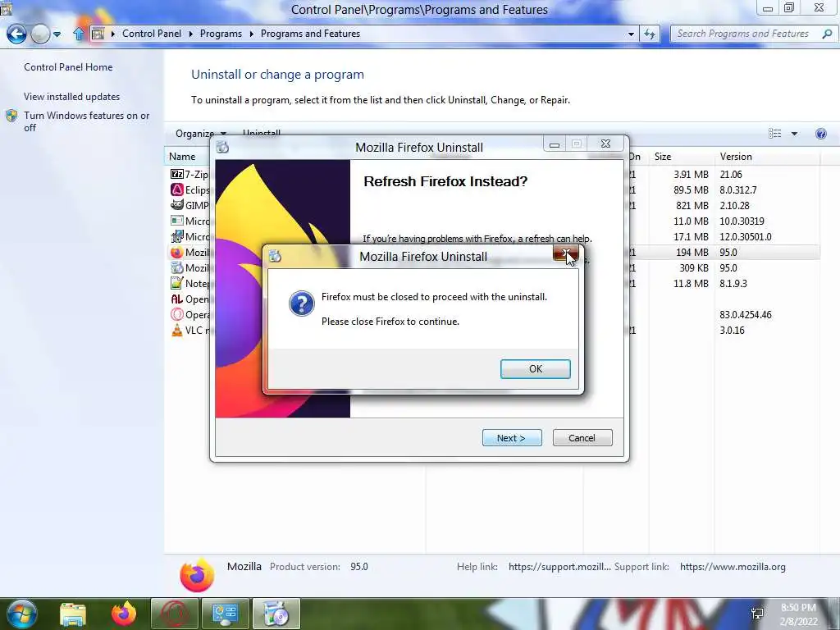
Task: Click the taskbar clock showing 8:50 PM
Action: [x=798, y=614]
